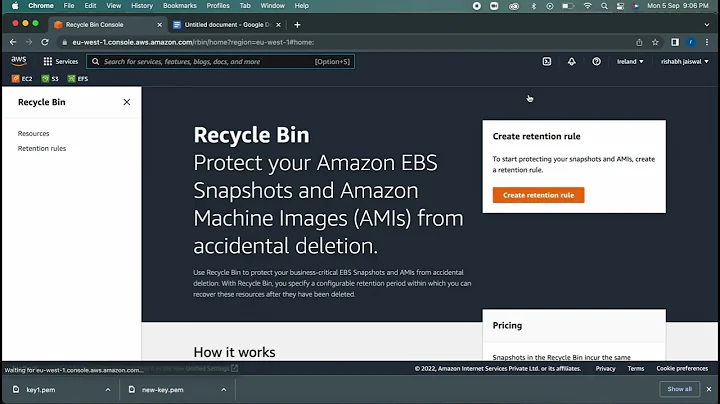Go back in browser
Screen dimensions: 720x404
(13, 42)
